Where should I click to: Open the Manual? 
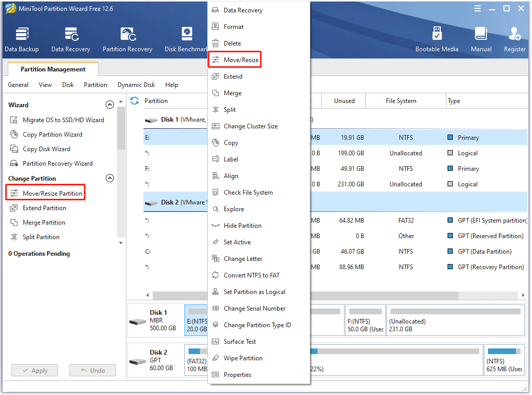481,39
